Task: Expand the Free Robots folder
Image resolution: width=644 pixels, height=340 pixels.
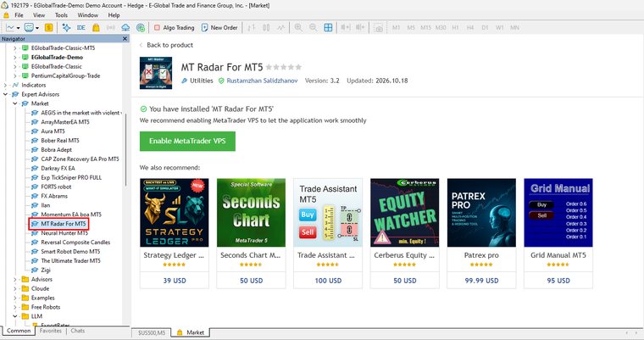Action: pyautogui.click(x=15, y=307)
